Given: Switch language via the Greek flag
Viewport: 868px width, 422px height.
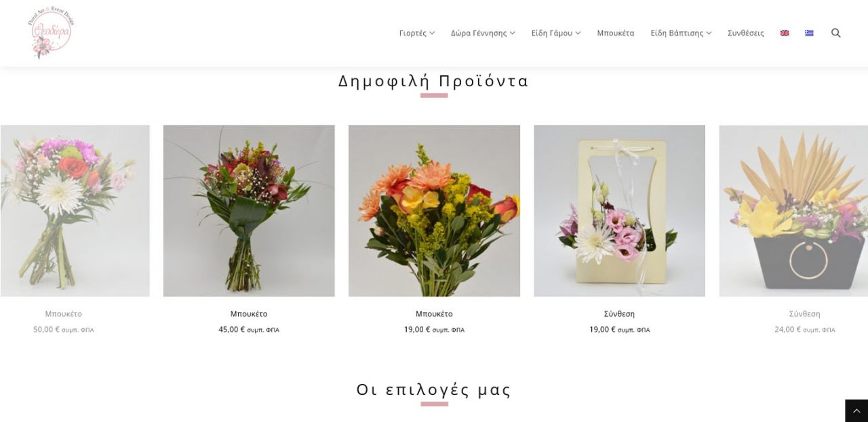Looking at the screenshot, I should click(x=809, y=33).
